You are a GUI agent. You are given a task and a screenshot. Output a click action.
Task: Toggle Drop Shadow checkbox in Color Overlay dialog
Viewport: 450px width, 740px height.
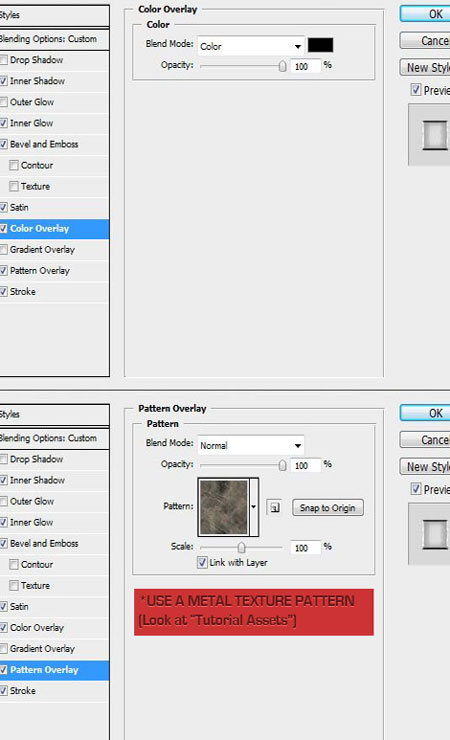tap(3, 60)
